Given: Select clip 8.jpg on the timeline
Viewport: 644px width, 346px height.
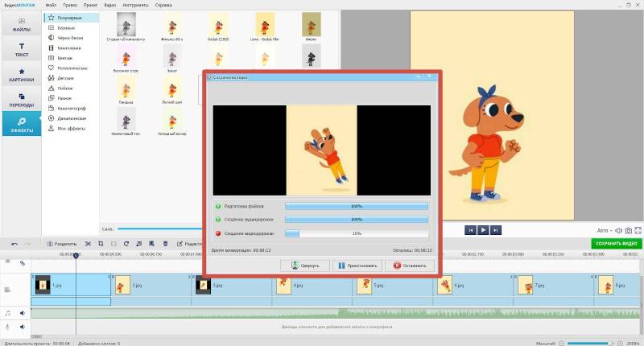Looking at the screenshot, I should [x=617, y=286].
